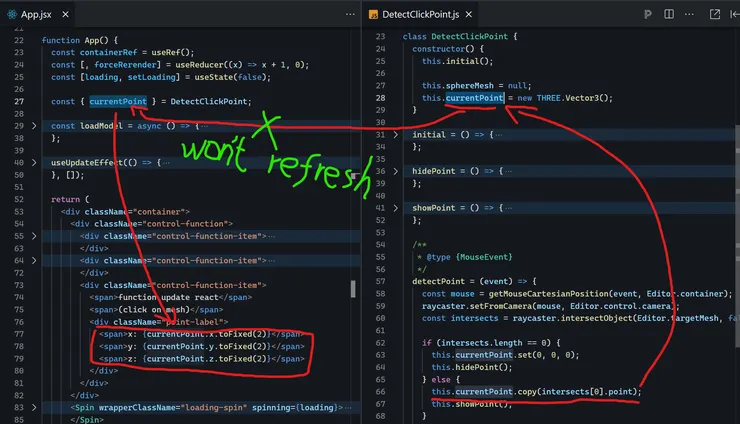Click detectPoint method name on line 57
The image size is (740, 424).
(x=438, y=281)
